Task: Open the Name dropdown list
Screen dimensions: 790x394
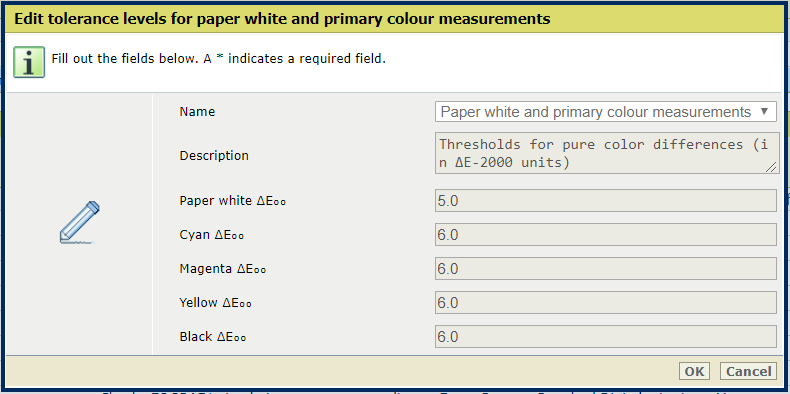Action: tap(606, 112)
